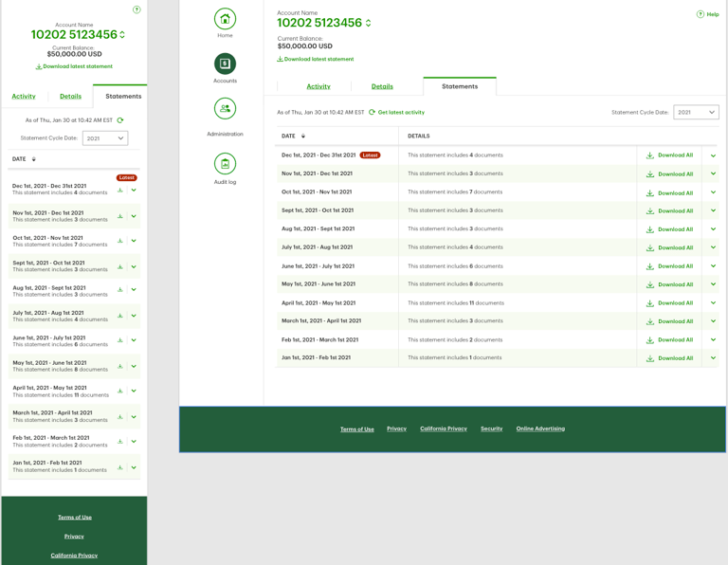The height and width of the screenshot is (565, 728).
Task: Switch to the desktop Activity tab
Action: click(x=318, y=86)
